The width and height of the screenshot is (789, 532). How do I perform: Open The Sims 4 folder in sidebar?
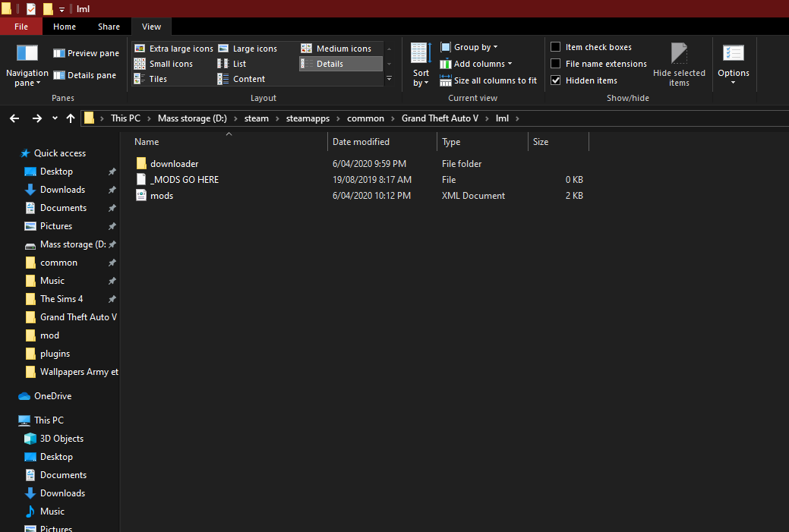pos(62,299)
